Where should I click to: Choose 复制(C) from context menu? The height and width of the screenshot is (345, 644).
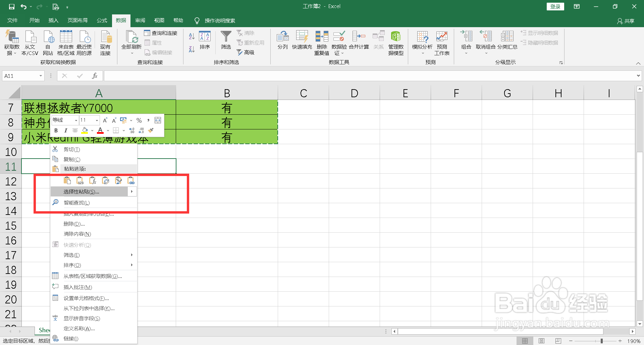pyautogui.click(x=94, y=159)
